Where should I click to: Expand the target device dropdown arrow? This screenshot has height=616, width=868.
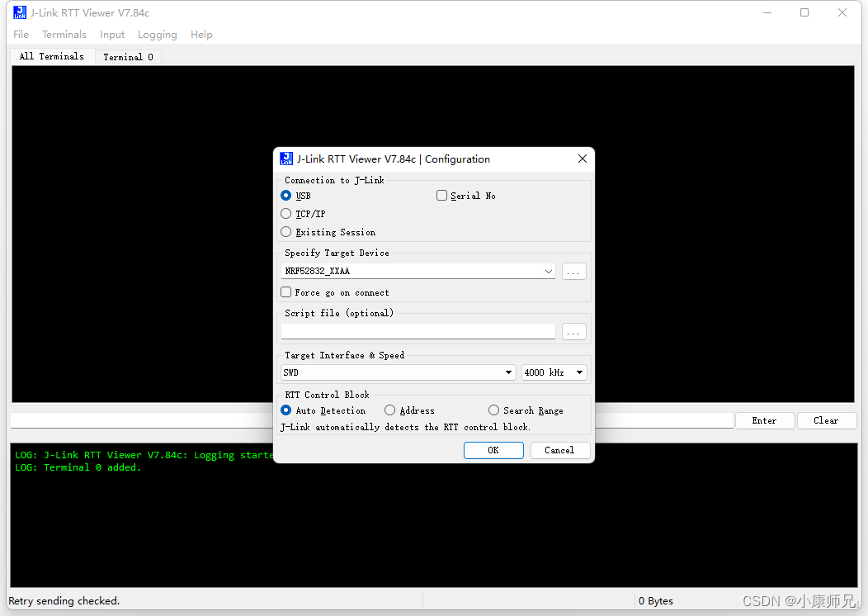point(548,272)
